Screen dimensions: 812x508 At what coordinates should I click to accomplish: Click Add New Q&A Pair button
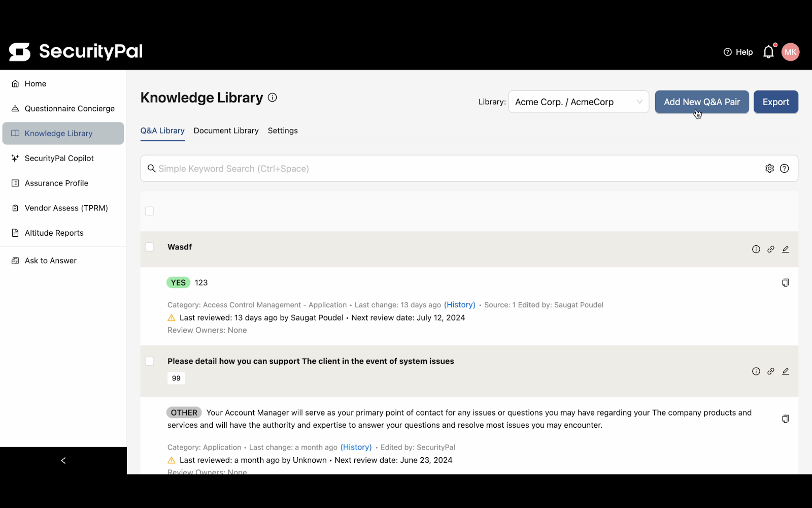[702, 102]
